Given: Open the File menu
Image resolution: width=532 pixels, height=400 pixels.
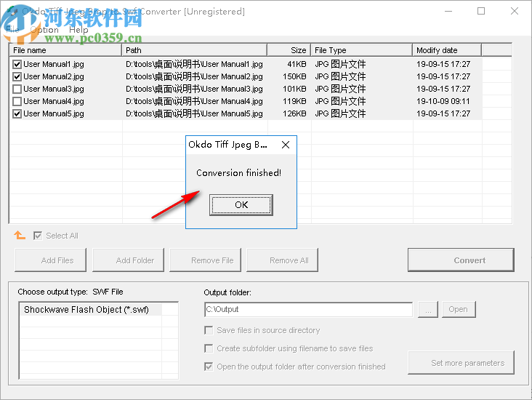Looking at the screenshot, I should click(12, 30).
